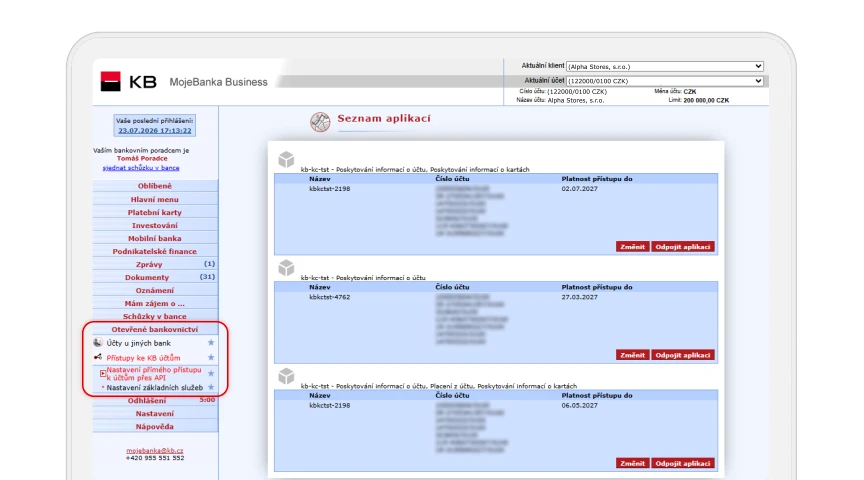Click the mojebanka@kb.cz email link
This screenshot has width=864, height=480.
click(155, 450)
